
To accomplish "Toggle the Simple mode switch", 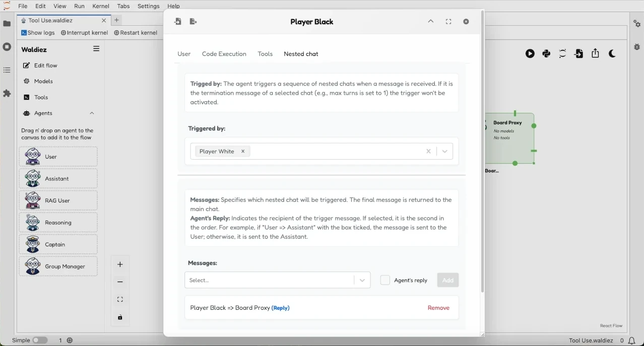I will pos(40,340).
